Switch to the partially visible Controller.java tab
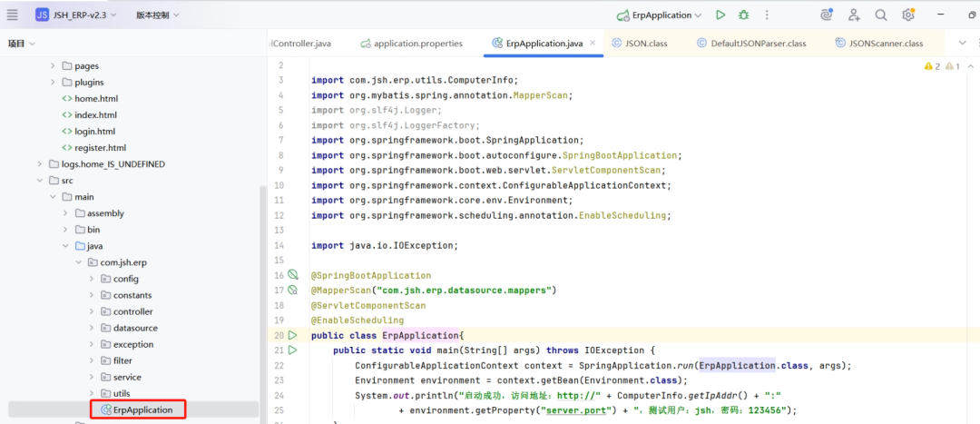Viewport: 980px width, 424px height. point(299,44)
